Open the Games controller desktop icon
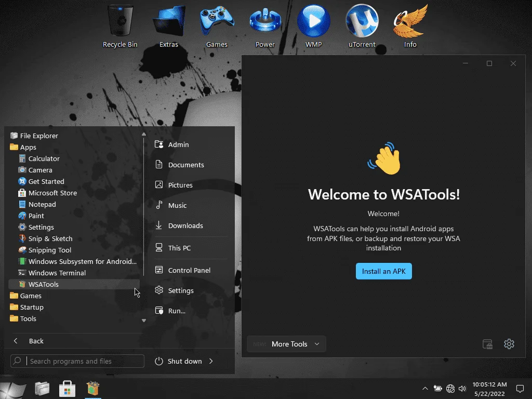 point(217,26)
